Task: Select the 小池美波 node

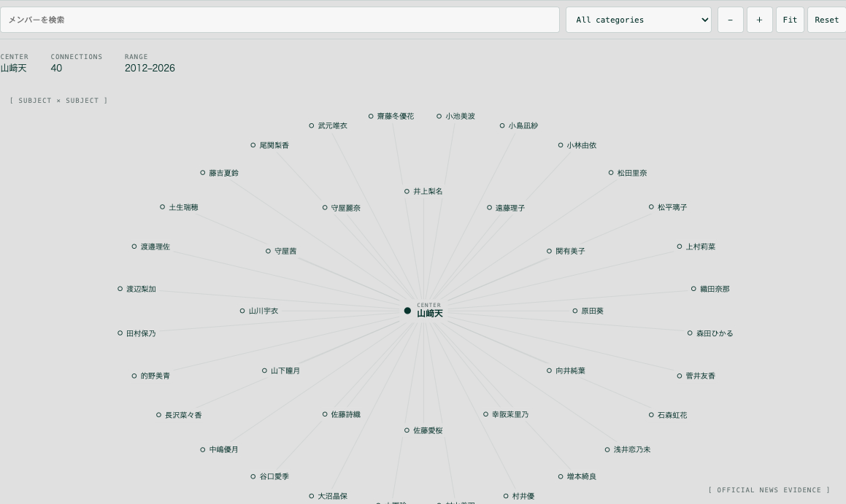Action: tap(456, 116)
